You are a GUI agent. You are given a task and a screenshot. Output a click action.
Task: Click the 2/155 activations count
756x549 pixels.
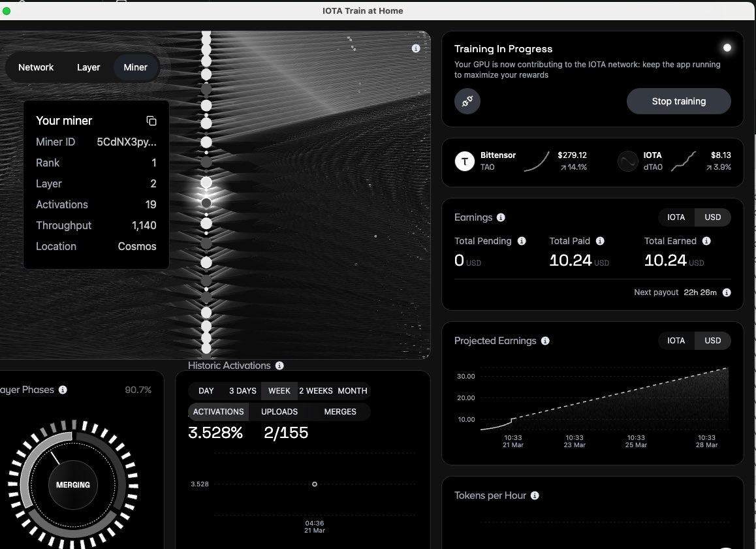click(x=286, y=433)
